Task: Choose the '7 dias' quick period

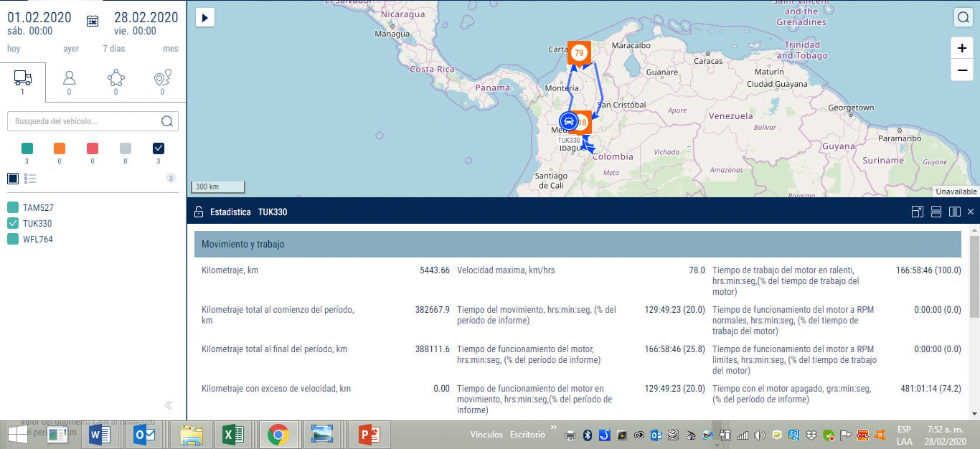Action: [x=113, y=49]
